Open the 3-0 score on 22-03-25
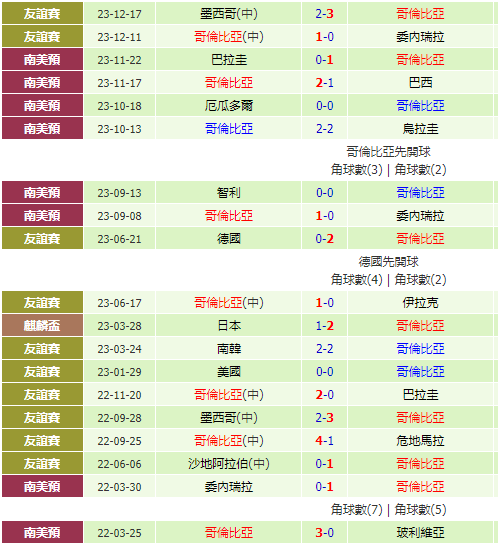This screenshot has height=544, width=498. 324,533
